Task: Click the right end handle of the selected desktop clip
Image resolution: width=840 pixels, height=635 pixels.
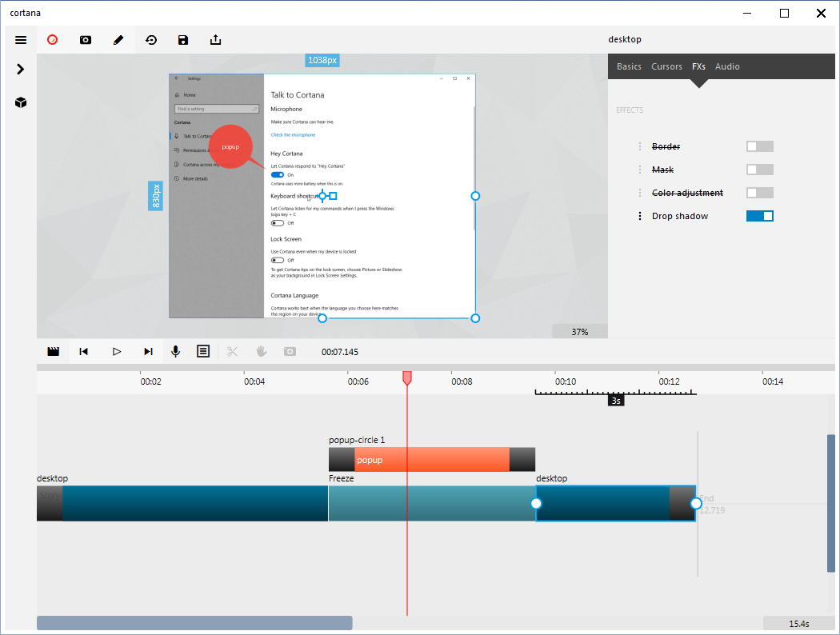Action: (696, 503)
